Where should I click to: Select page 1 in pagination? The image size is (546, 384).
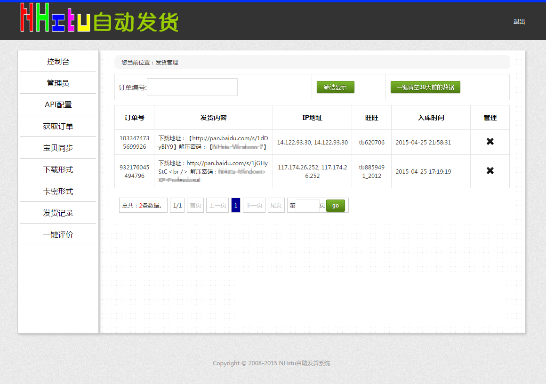(x=236, y=205)
